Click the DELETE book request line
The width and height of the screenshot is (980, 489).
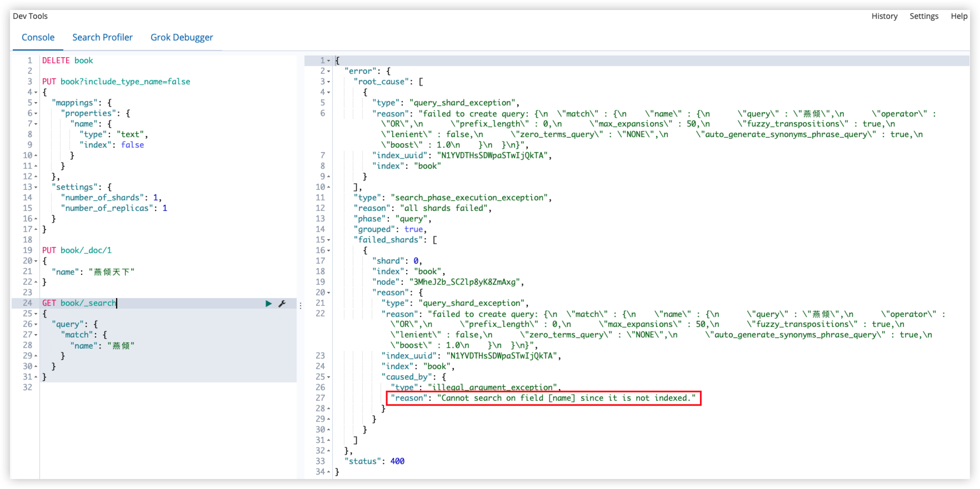(x=67, y=61)
